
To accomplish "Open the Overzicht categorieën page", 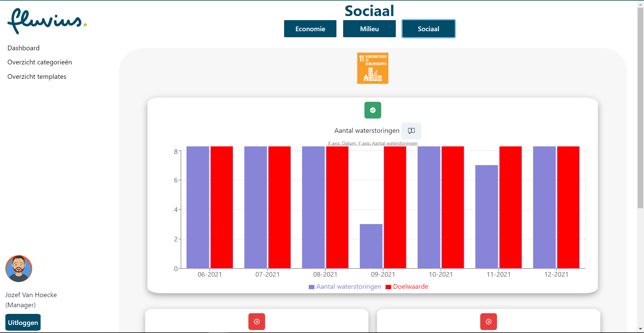I will pyautogui.click(x=40, y=62).
